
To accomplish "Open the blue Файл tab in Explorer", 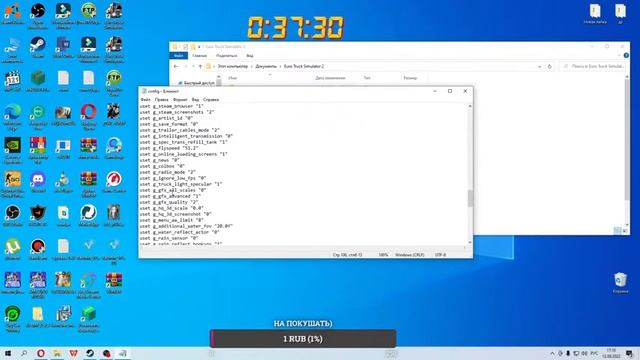I will [x=178, y=56].
